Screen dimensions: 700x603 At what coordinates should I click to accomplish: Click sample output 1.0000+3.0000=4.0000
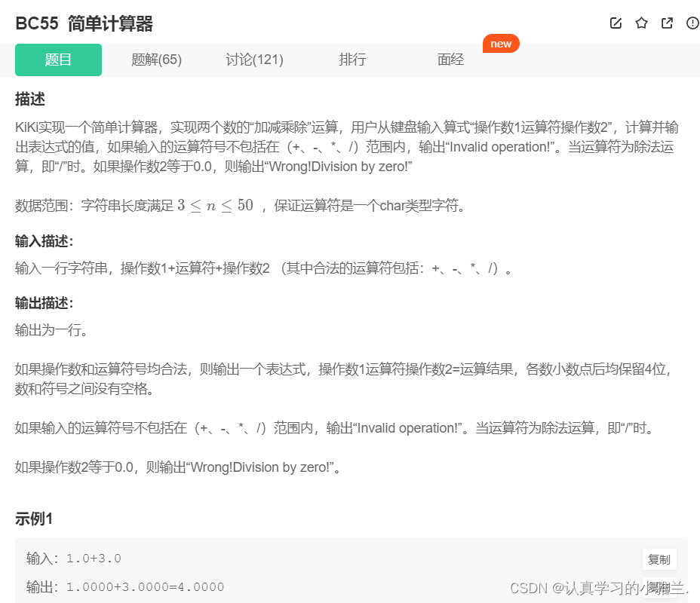pos(145,587)
